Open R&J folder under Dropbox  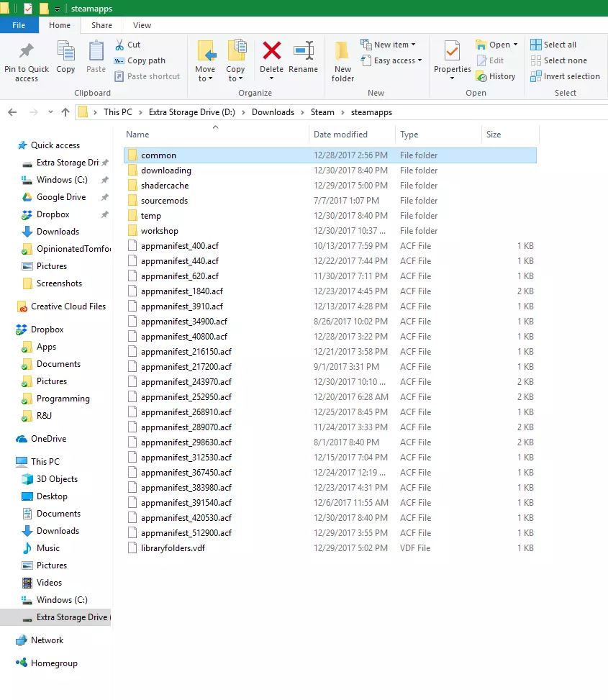coord(44,416)
